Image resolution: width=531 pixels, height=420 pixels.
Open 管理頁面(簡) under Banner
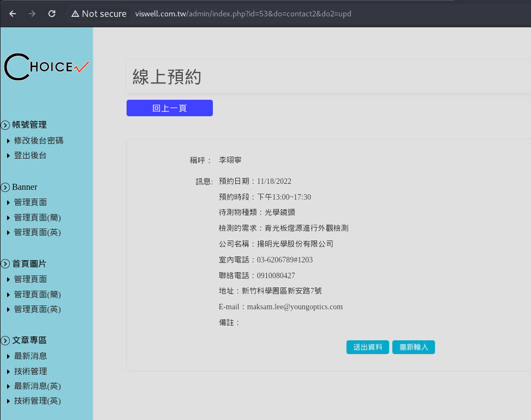tap(37, 218)
